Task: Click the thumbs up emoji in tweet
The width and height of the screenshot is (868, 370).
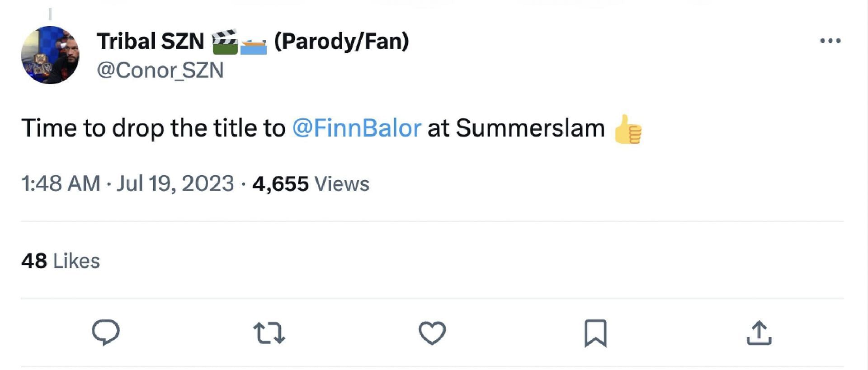Action: (627, 129)
